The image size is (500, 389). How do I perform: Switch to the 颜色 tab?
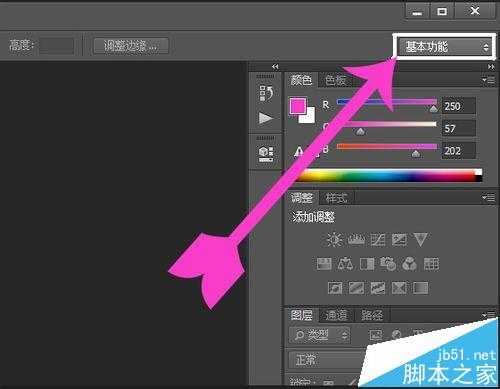pos(301,80)
